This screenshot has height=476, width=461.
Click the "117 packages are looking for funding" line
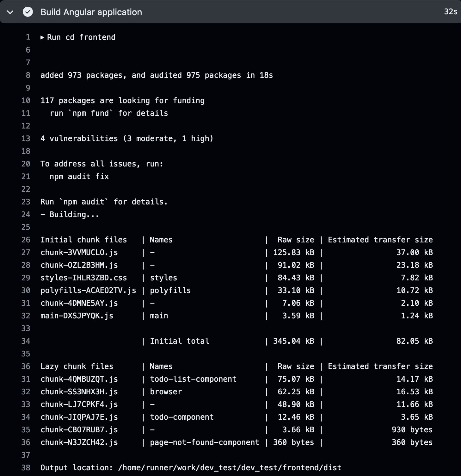click(122, 101)
